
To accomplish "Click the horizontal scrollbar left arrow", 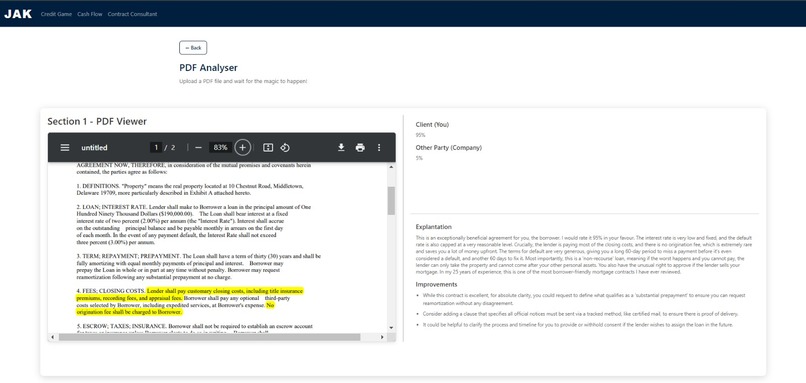I will click(52, 337).
